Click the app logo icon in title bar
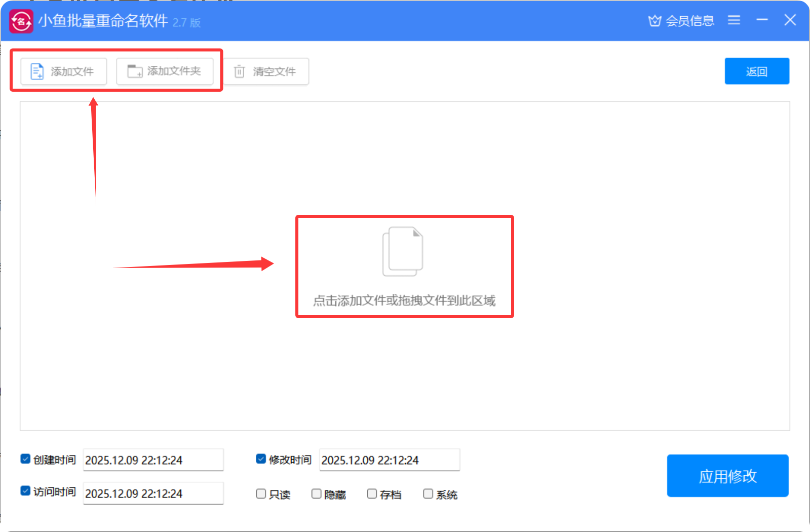Image resolution: width=810 pixels, height=532 pixels. coord(21,21)
